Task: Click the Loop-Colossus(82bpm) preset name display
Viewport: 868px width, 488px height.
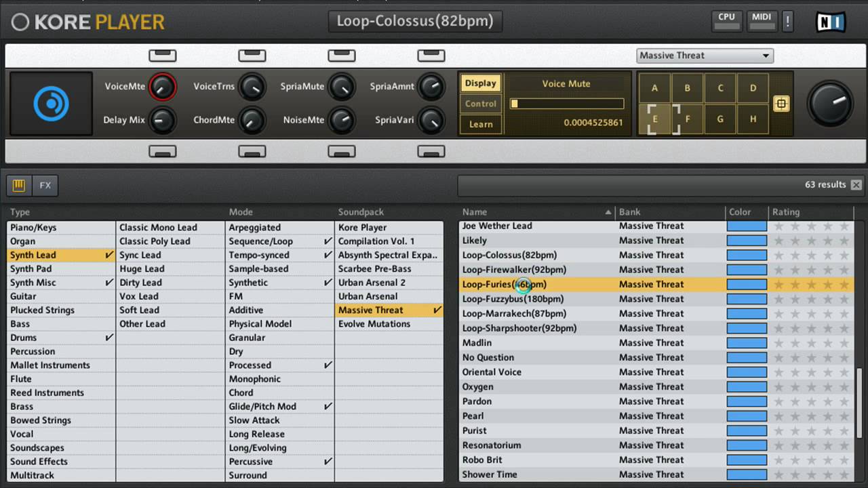Action: click(415, 21)
